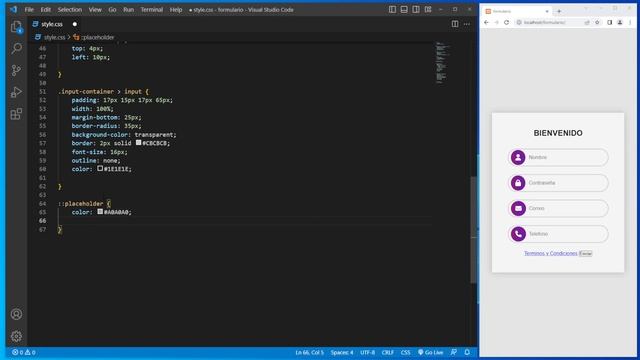The image size is (640, 360).
Task: Click the #A0A0A0 placeholder color swatch
Action: click(x=100, y=211)
